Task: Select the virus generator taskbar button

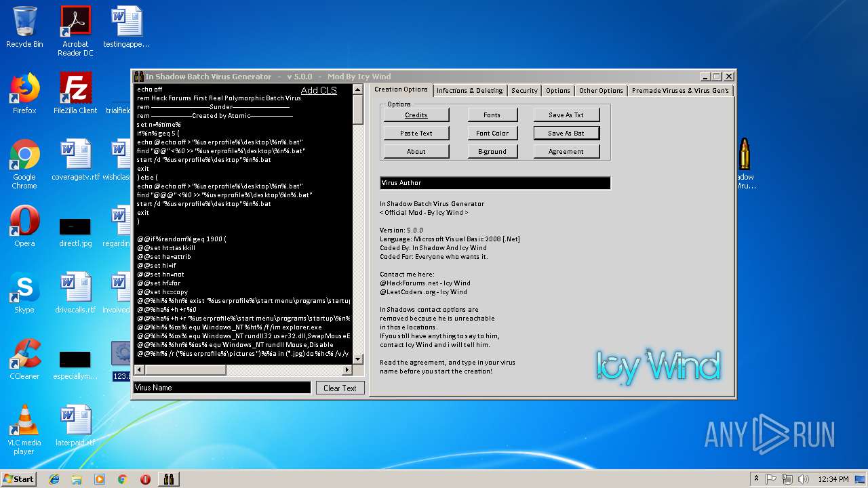Action: 169,479
